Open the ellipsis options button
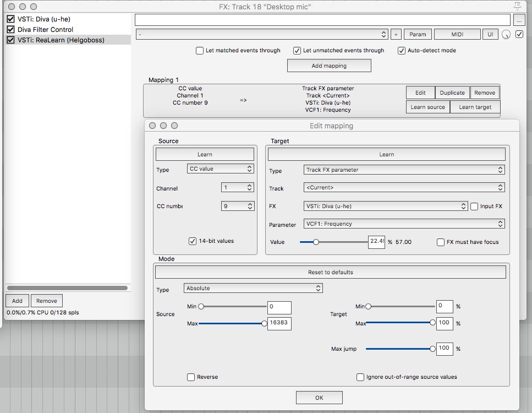The height and width of the screenshot is (413, 532). point(519,20)
